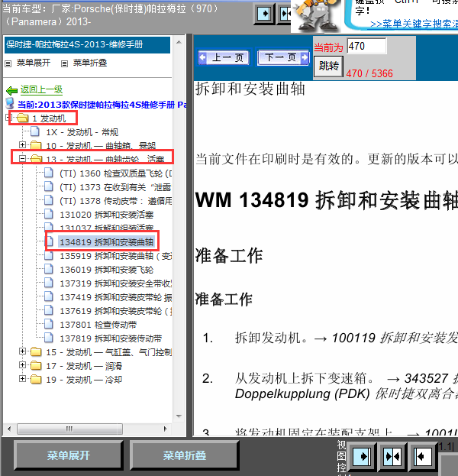
Task: Click the mechanic mascot image
Action: [317, 15]
